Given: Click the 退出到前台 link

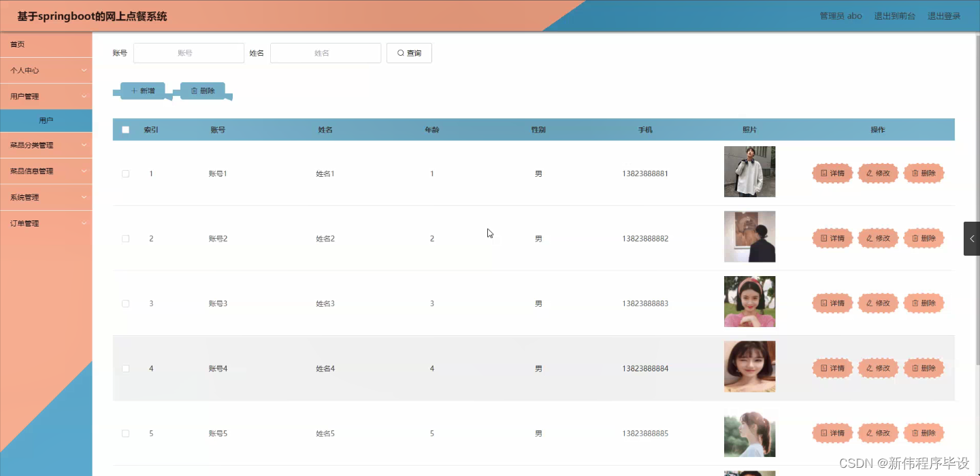Looking at the screenshot, I should (894, 16).
